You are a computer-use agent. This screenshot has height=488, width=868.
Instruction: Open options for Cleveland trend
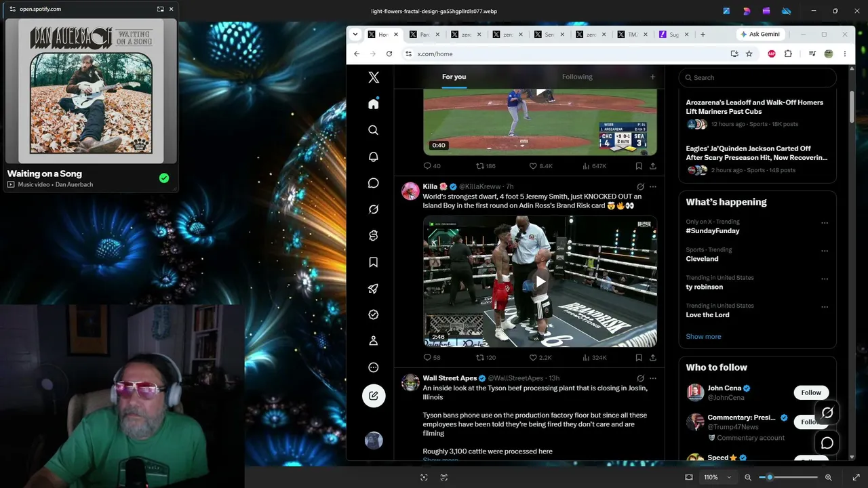pyautogui.click(x=825, y=251)
